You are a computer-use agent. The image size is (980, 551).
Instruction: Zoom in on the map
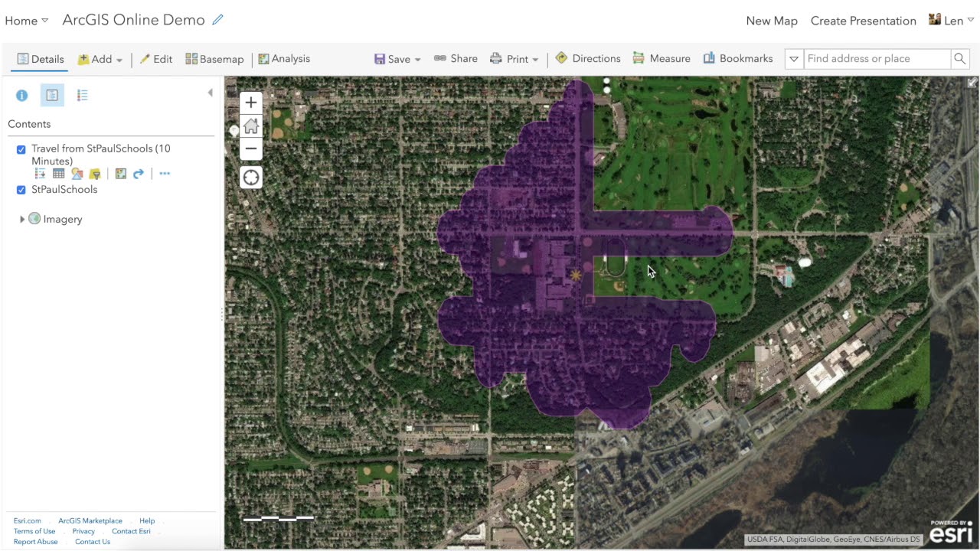pyautogui.click(x=251, y=103)
